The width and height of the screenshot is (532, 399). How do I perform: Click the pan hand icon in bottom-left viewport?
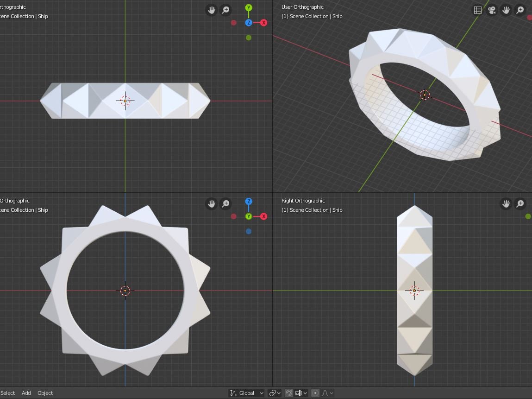pyautogui.click(x=212, y=204)
